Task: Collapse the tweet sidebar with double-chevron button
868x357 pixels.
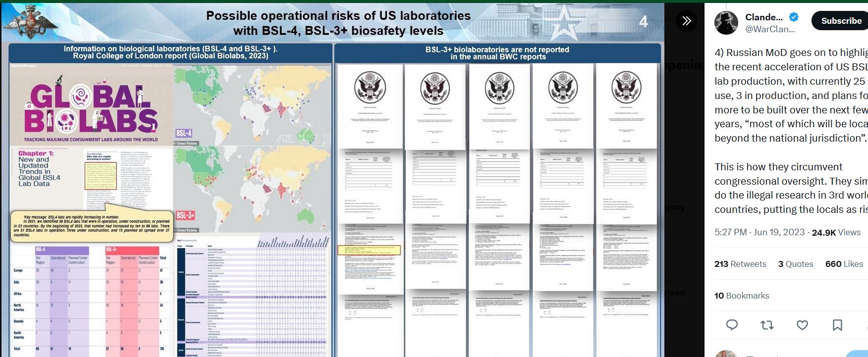Action: [686, 21]
